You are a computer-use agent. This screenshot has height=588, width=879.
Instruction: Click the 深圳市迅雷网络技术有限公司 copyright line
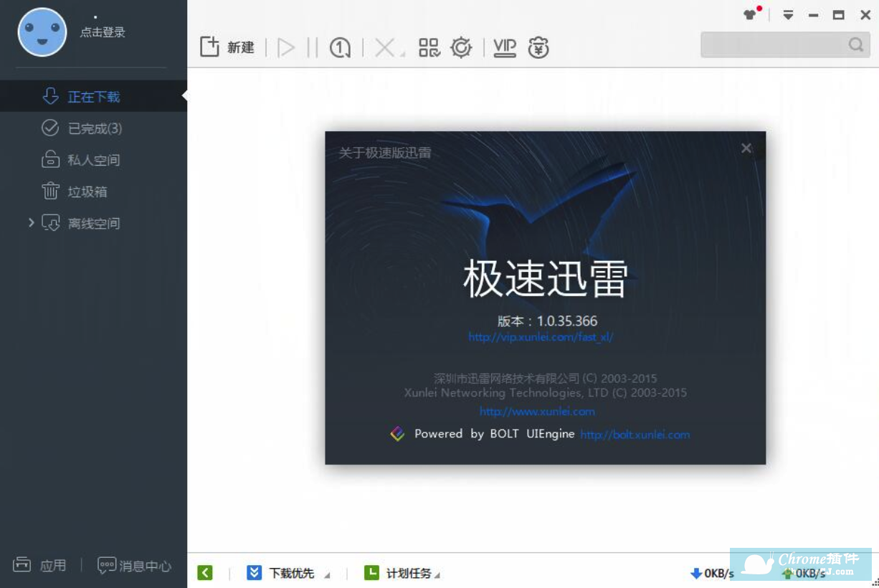tap(545, 378)
